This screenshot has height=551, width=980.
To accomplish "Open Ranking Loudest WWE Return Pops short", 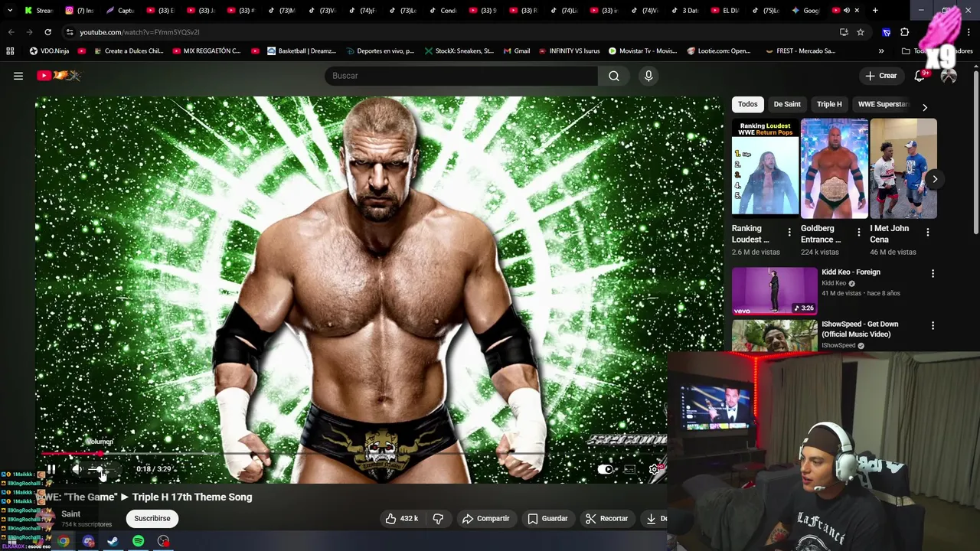I will point(765,168).
